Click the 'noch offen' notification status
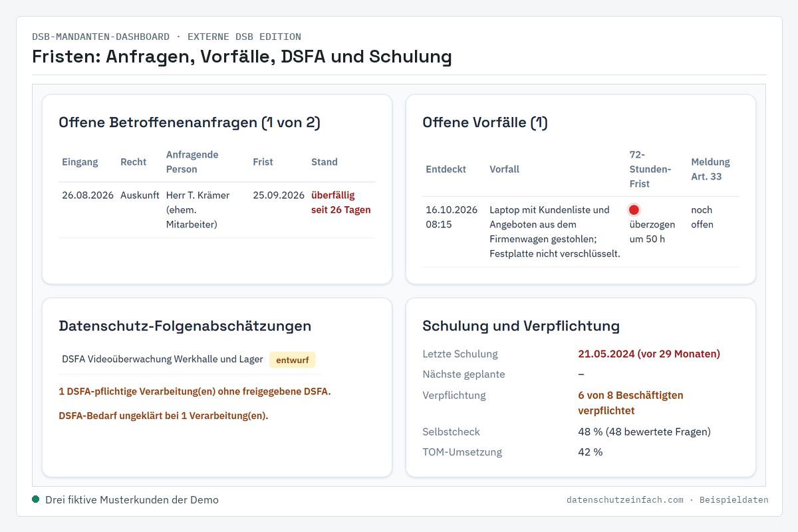 point(702,217)
